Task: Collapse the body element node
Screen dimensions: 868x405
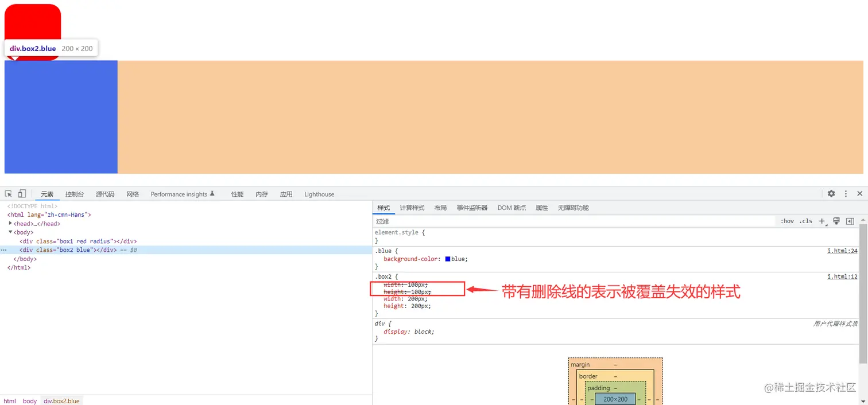Action: tap(10, 232)
